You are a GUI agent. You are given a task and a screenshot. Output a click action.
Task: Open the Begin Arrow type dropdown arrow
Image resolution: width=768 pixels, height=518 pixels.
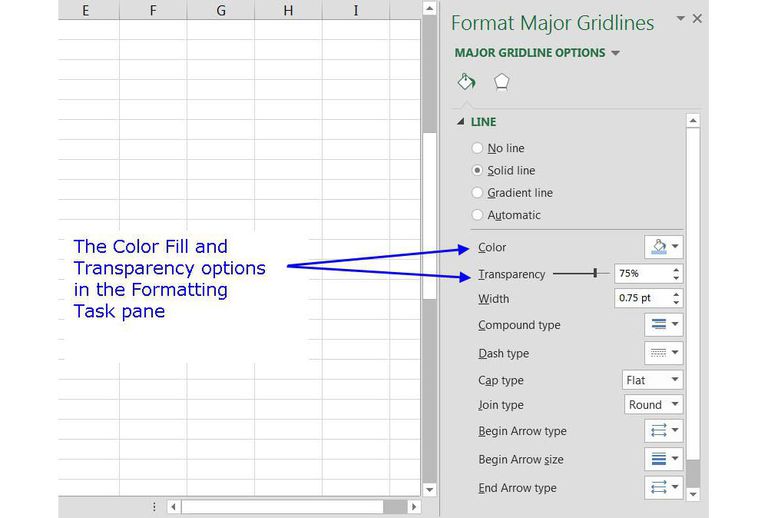675,430
